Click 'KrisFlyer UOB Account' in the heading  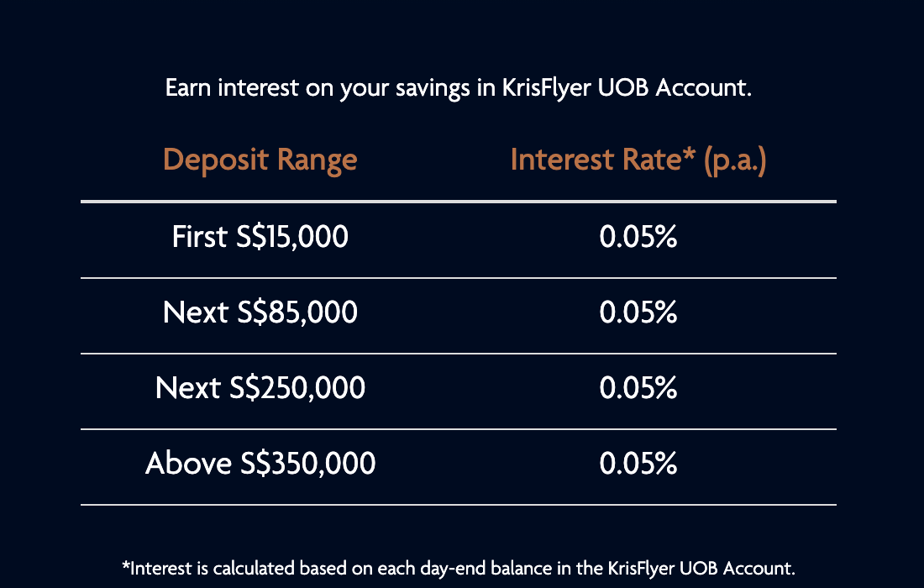tap(626, 88)
